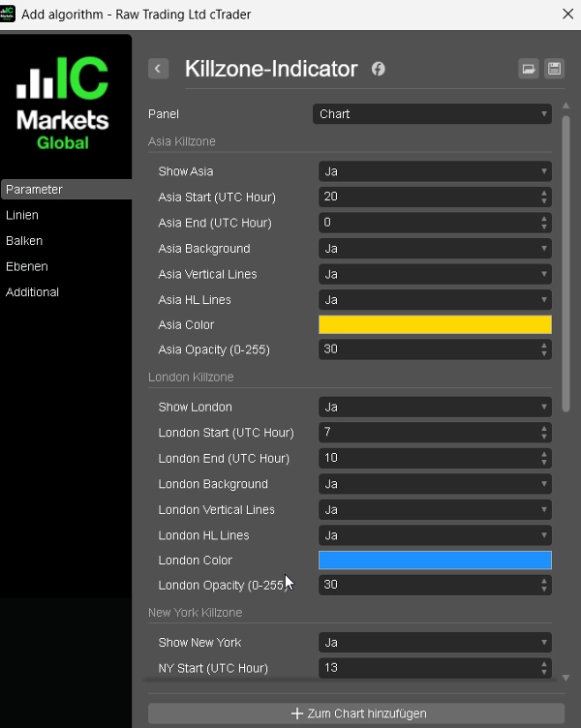Click the save parameters disk icon
Image resolution: width=581 pixels, height=728 pixels.
(x=554, y=69)
